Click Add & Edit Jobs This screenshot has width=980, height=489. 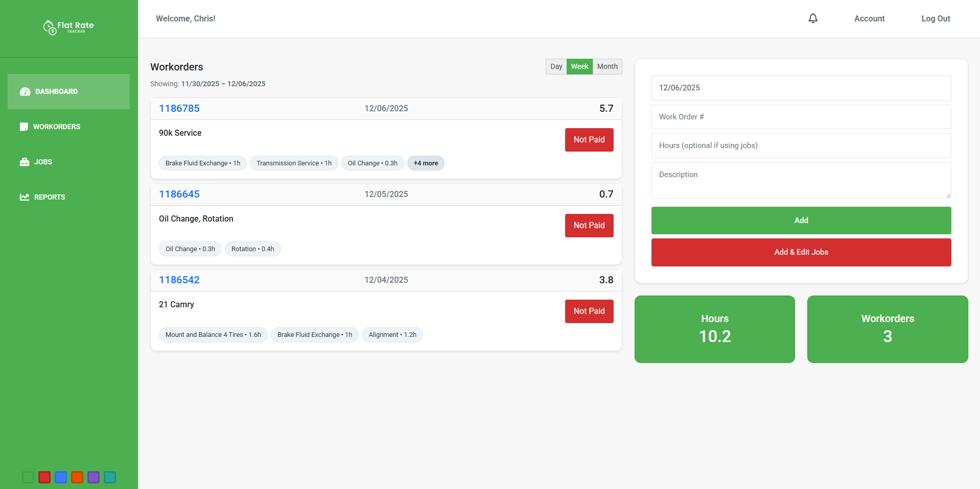[x=801, y=252]
